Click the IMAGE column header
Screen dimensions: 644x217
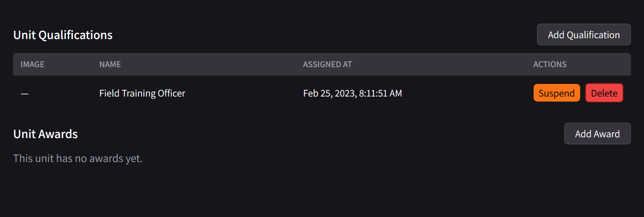(32, 64)
